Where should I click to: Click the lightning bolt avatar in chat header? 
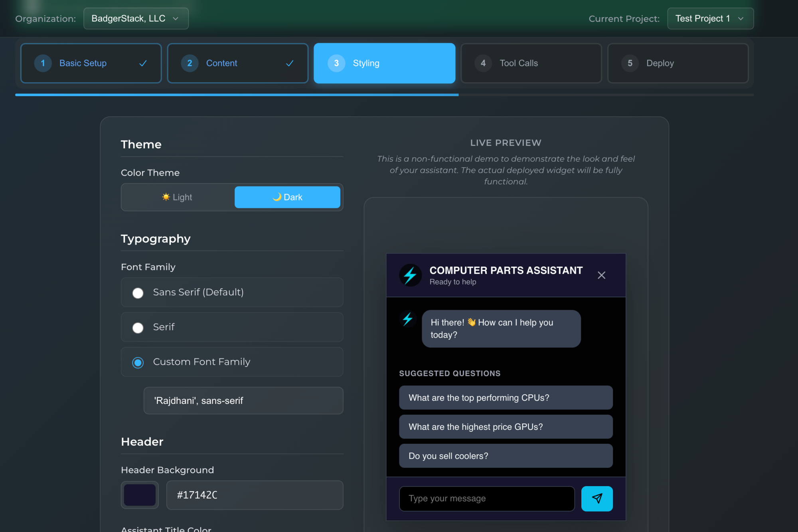pyautogui.click(x=410, y=275)
